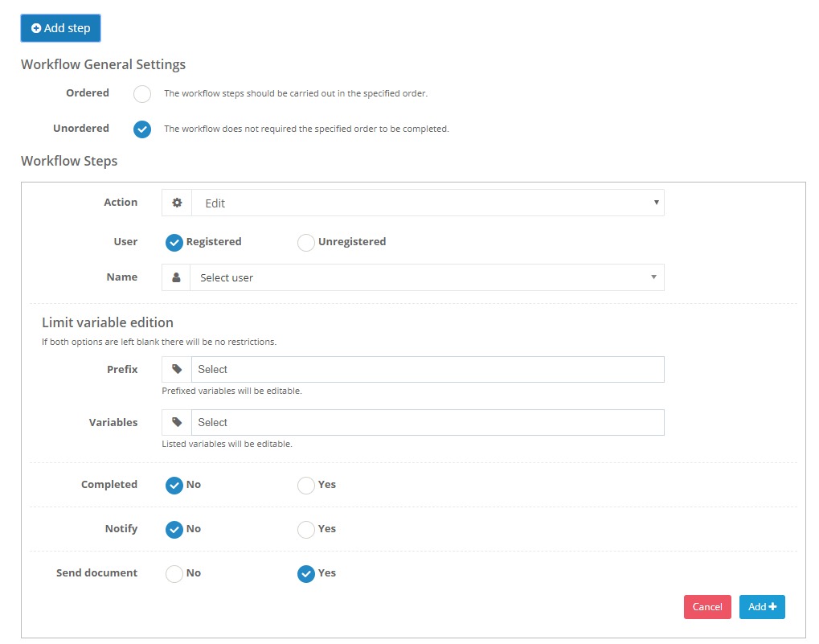Click the Add step button
The width and height of the screenshot is (819, 644).
60,28
